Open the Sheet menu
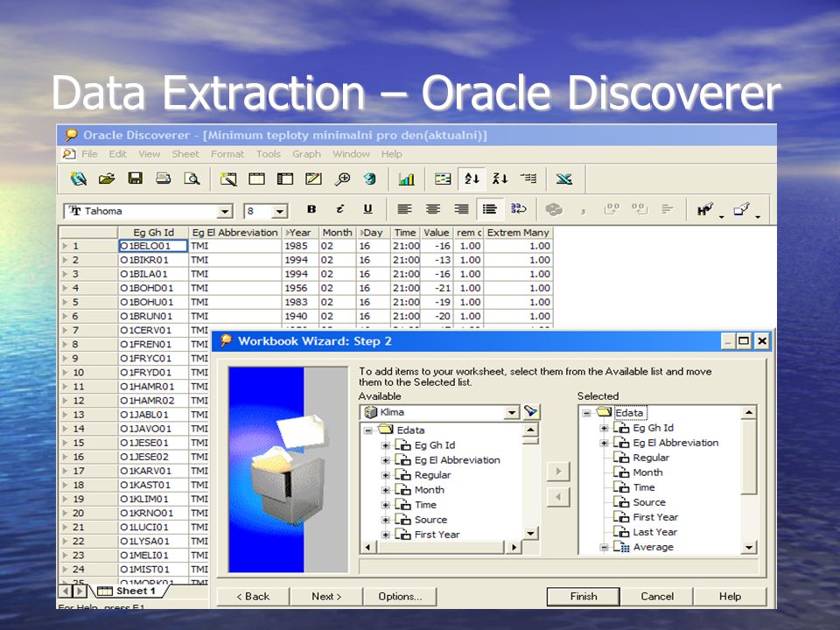 [x=185, y=154]
